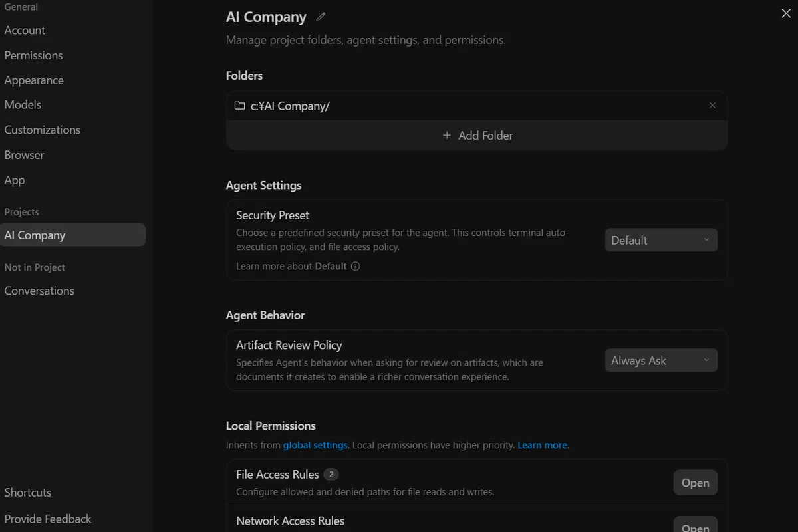Close the settings panel with the top-right X
The image size is (798, 532).
point(785,13)
